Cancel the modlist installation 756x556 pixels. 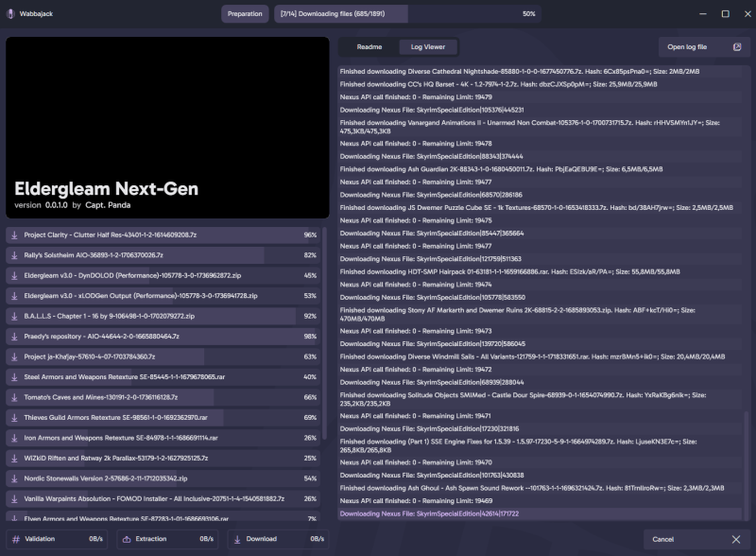tap(696, 539)
